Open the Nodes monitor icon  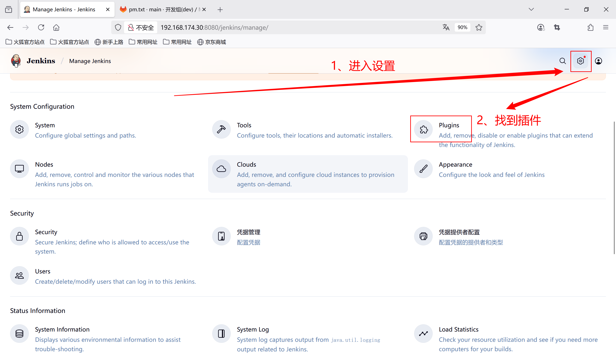click(x=19, y=169)
